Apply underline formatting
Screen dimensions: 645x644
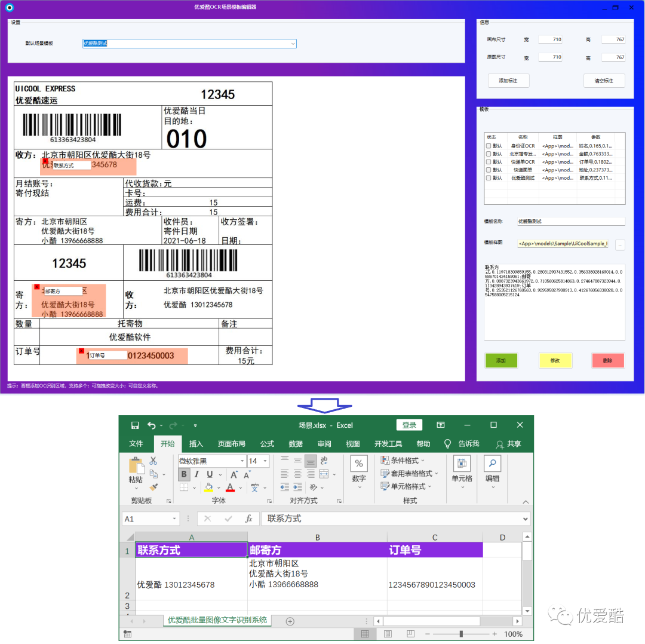(x=210, y=474)
